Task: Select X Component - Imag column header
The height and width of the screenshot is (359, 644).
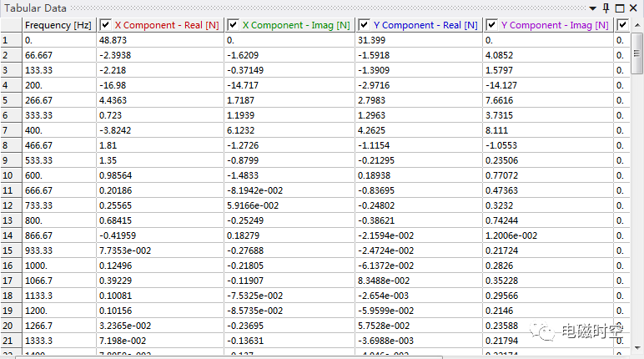Action: pos(289,25)
